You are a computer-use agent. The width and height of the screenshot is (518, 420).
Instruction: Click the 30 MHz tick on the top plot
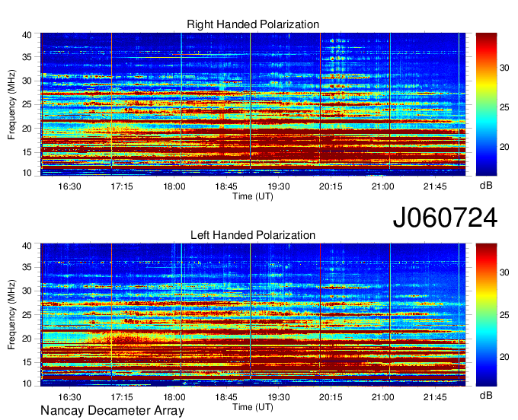(27, 81)
